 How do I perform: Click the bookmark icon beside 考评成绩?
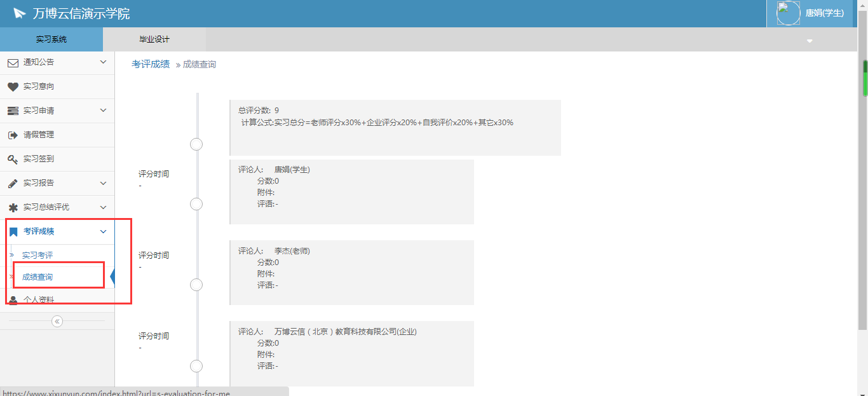13,231
